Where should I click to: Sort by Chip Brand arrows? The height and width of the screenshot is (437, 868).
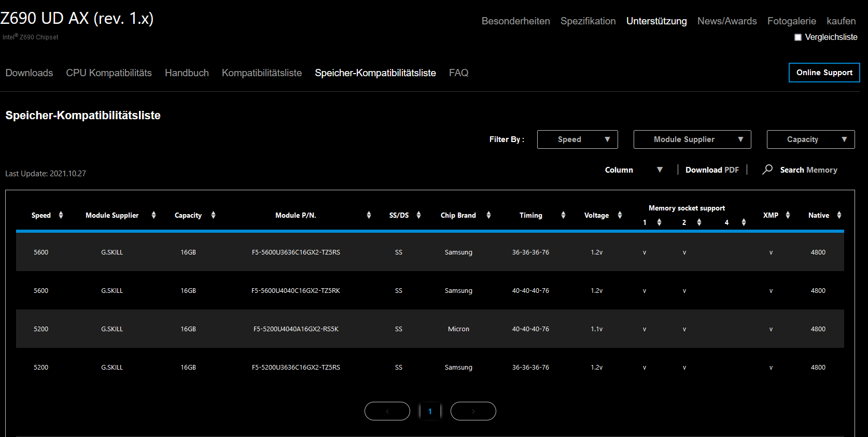(488, 215)
